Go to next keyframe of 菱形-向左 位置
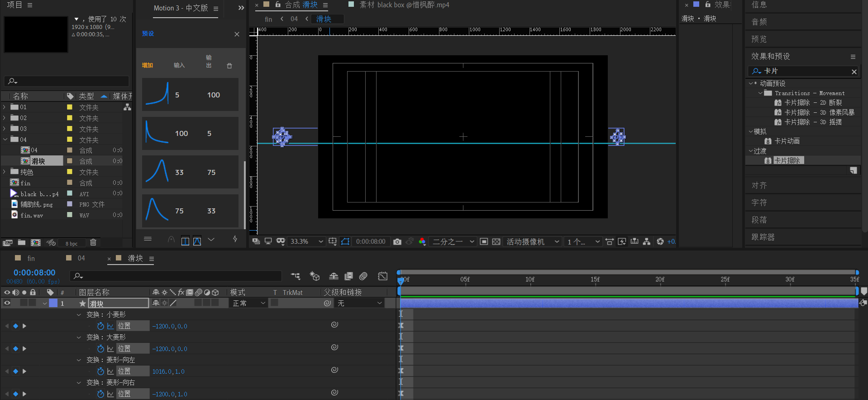Viewport: 868px width, 400px height. pos(24,371)
